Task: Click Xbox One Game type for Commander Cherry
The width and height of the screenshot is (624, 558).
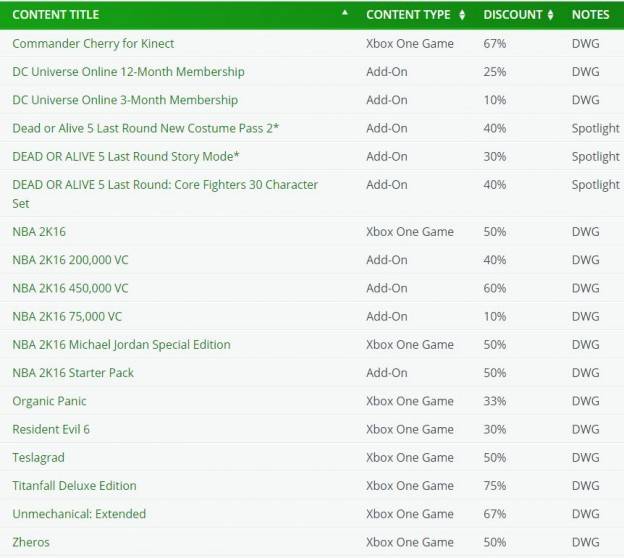Action: pos(410,43)
